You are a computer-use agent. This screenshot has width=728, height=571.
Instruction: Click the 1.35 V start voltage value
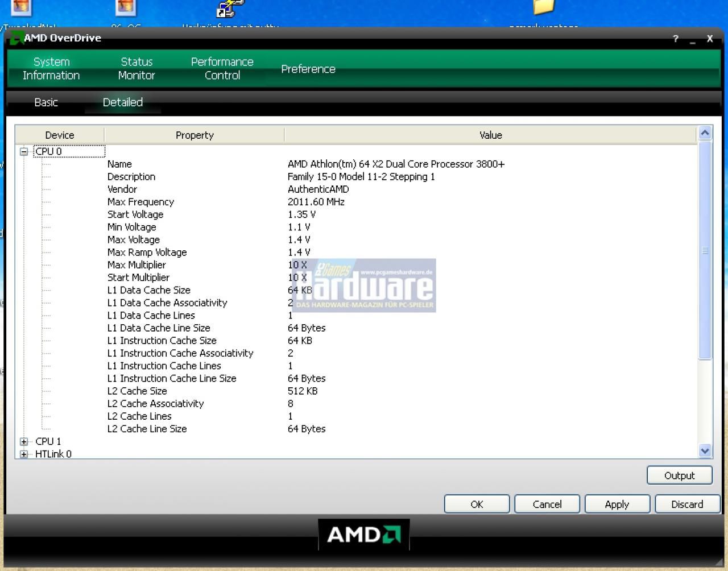click(x=301, y=214)
